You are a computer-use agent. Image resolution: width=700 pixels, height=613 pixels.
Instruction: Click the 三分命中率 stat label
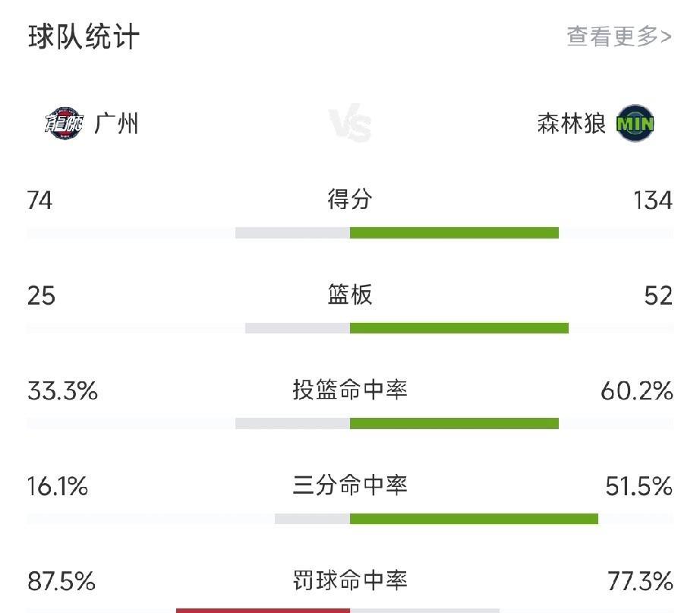[350, 485]
